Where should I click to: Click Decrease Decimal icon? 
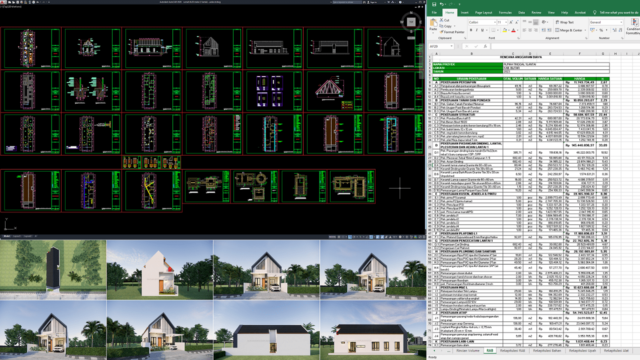coord(620,30)
